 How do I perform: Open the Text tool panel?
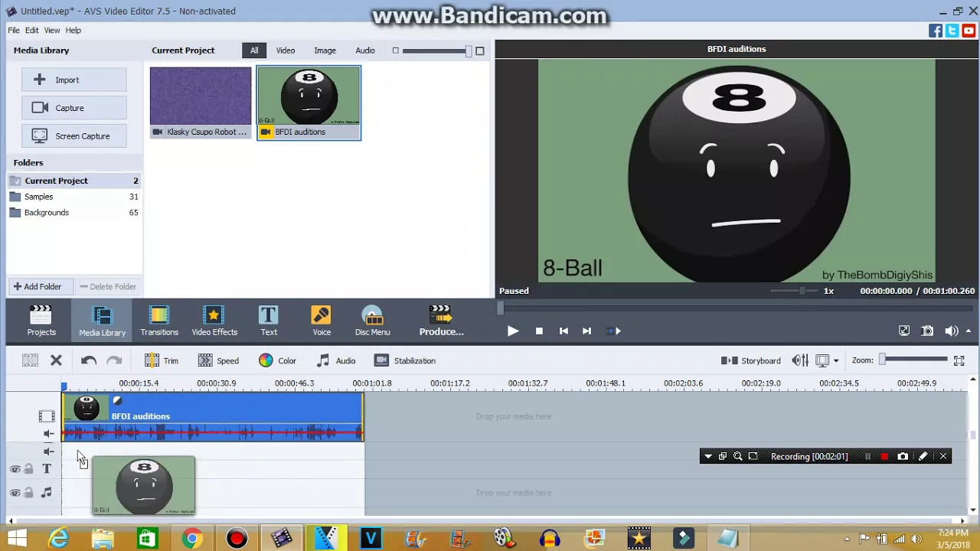(x=269, y=320)
